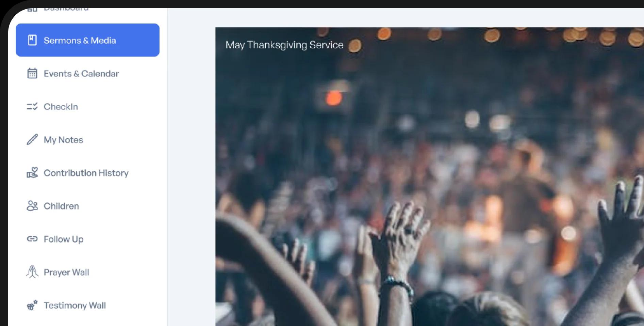
Task: Click the Contribution History heart-hand icon
Action: pos(32,172)
